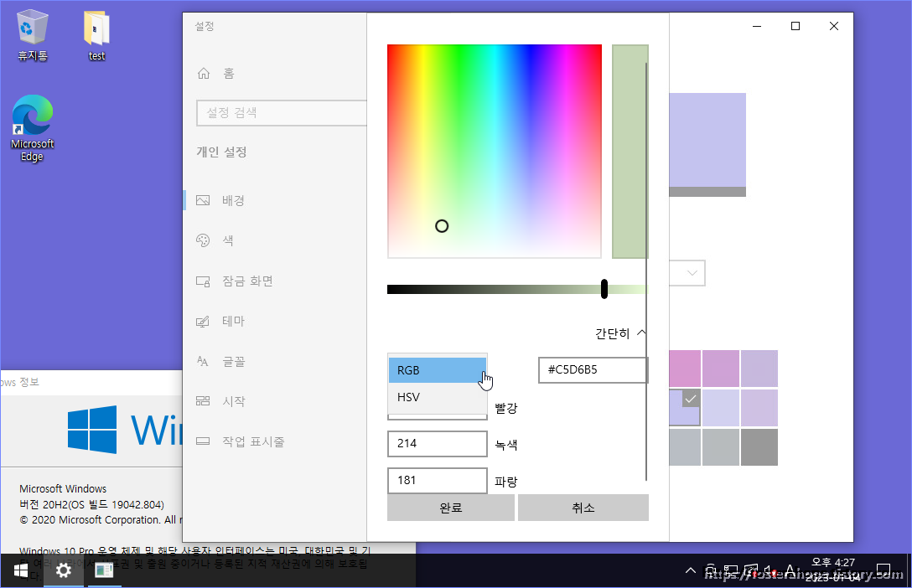
Task: Select the 테마 theme brush icon
Action: 203,322
